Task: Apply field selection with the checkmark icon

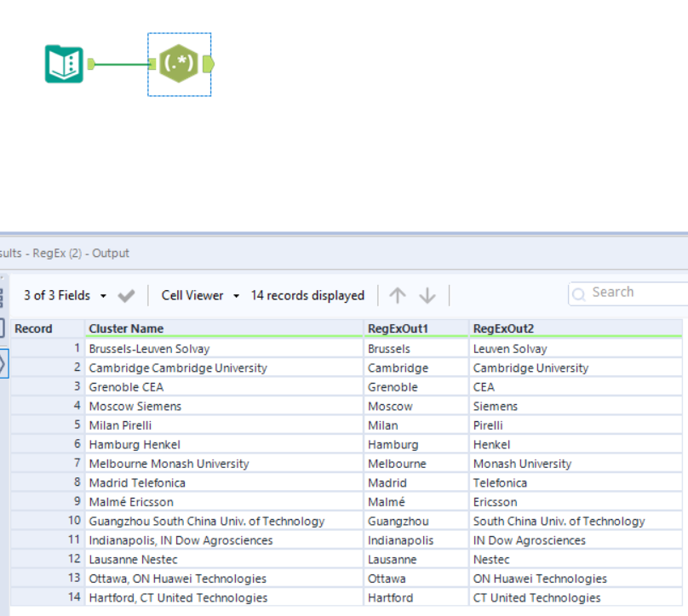Action: (126, 295)
